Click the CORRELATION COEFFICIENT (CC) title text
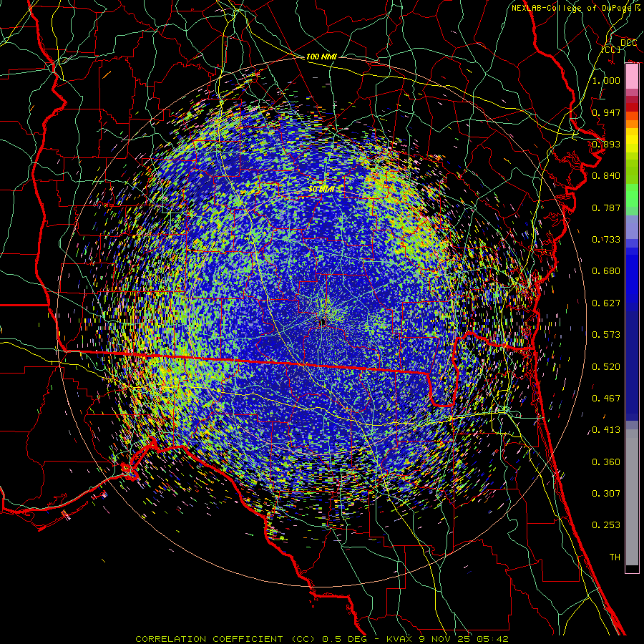This screenshot has width=644, height=644. coord(225,639)
